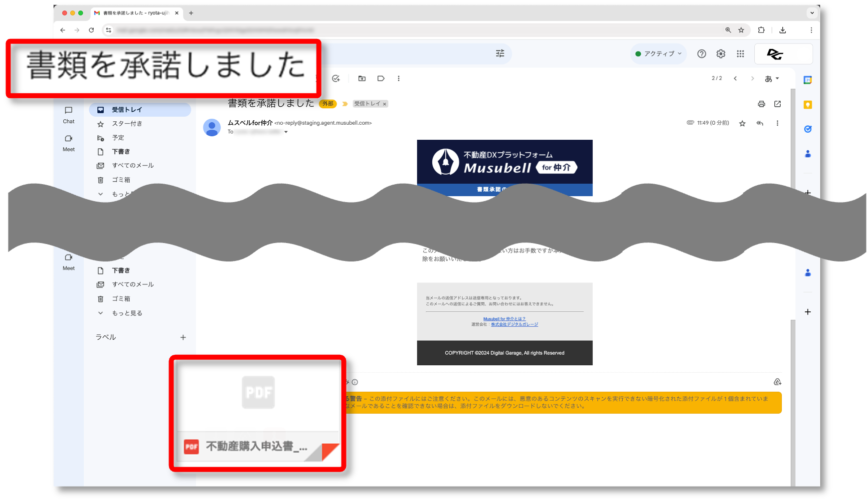
Task: Print the email using the printer icon
Action: click(x=761, y=104)
